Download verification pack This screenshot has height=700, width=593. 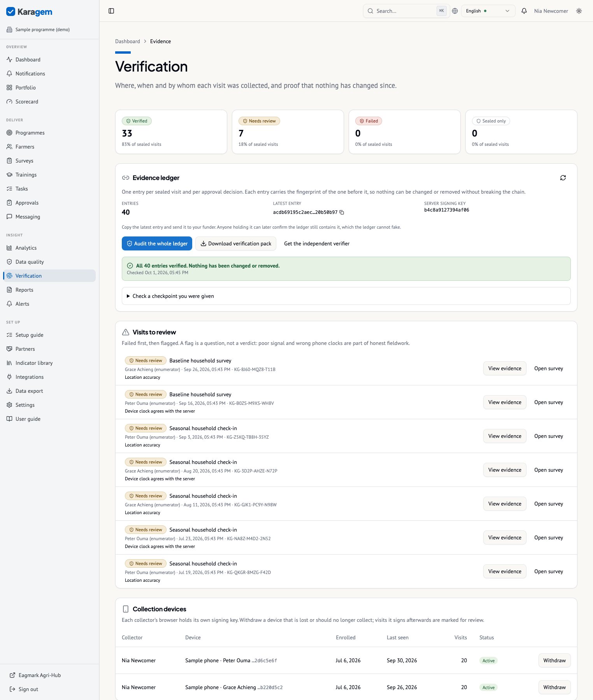coord(236,243)
